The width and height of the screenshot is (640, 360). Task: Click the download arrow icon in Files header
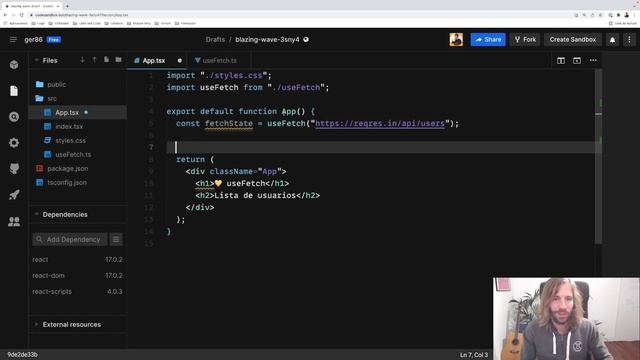(x=82, y=60)
